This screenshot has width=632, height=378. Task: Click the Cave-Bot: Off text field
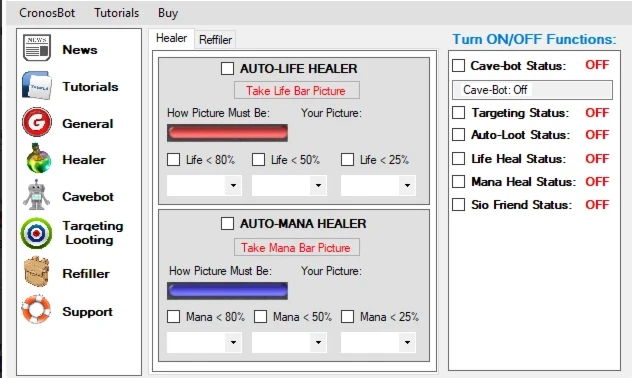coord(532,89)
